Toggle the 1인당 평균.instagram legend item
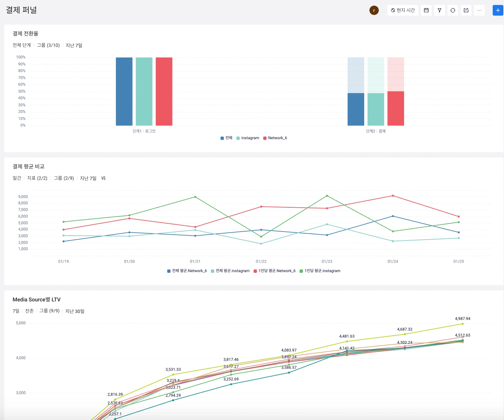The height and width of the screenshot is (420, 504). 320,271
